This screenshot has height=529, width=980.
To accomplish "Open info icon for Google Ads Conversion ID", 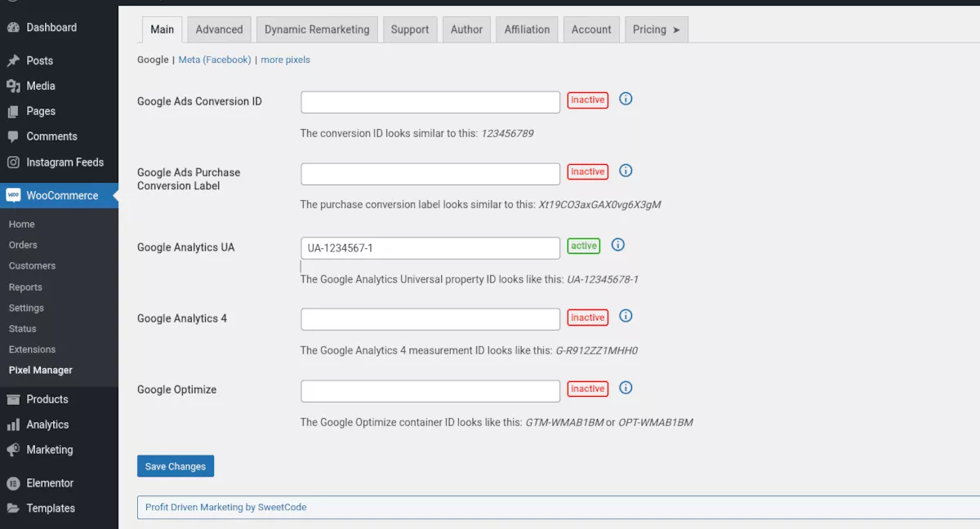I will pos(626,99).
